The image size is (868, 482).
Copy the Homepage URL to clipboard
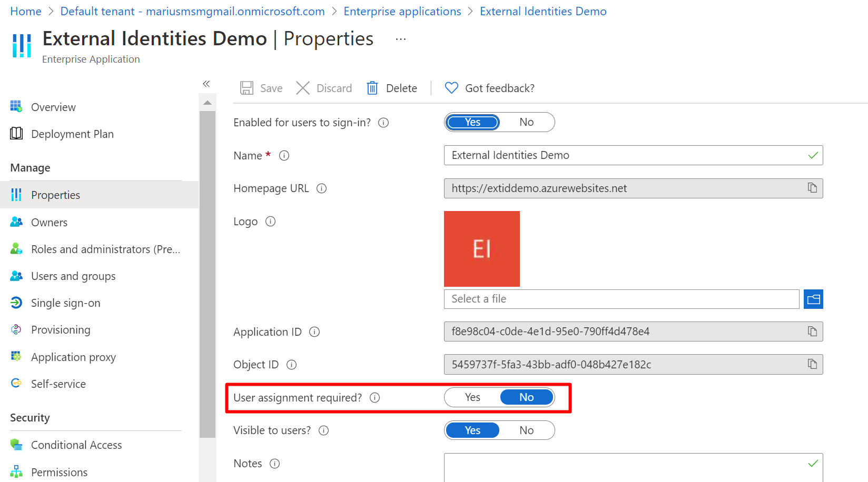pyautogui.click(x=812, y=188)
